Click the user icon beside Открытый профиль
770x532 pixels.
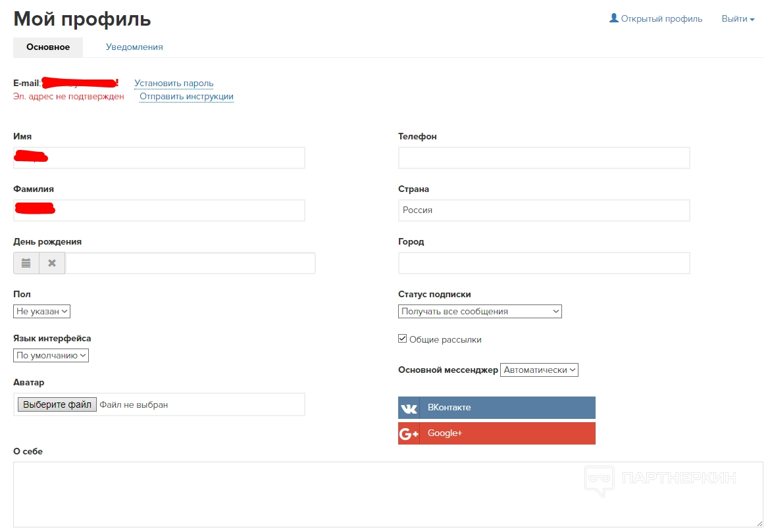(x=614, y=18)
